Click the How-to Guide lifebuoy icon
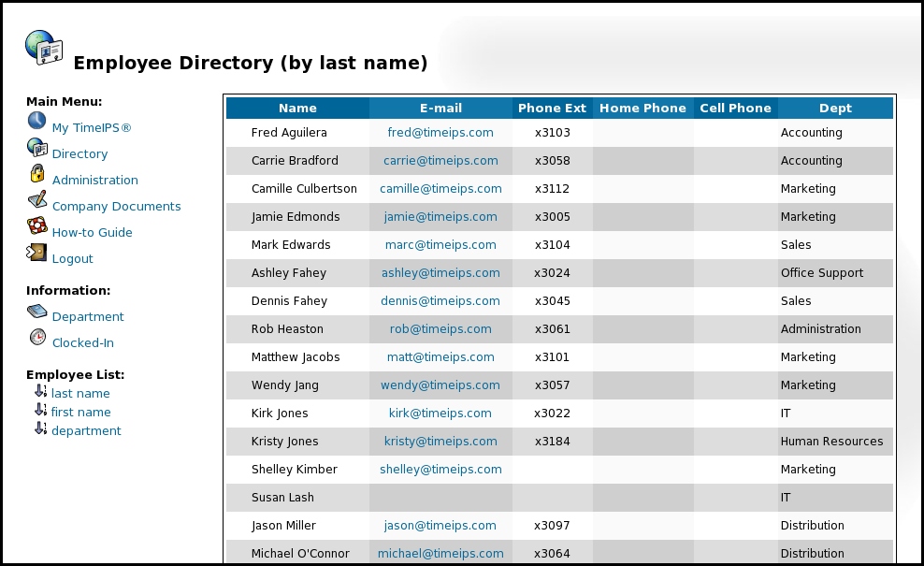The width and height of the screenshot is (924, 566). (37, 225)
